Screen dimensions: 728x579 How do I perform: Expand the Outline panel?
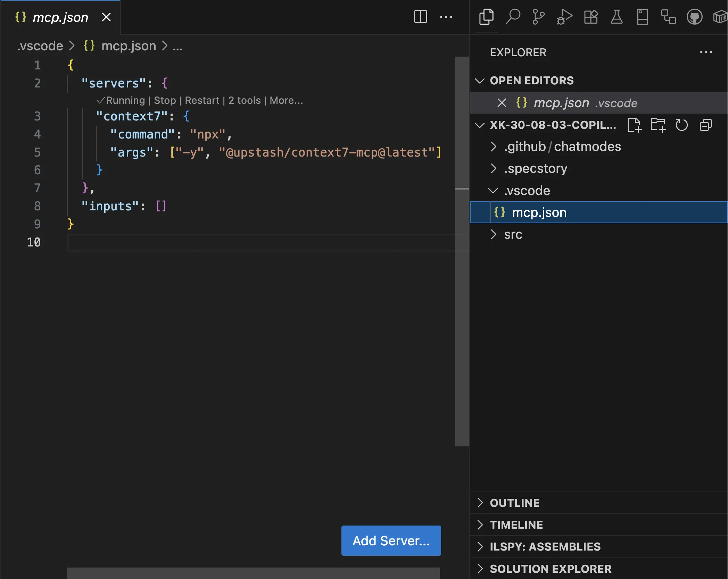click(514, 503)
